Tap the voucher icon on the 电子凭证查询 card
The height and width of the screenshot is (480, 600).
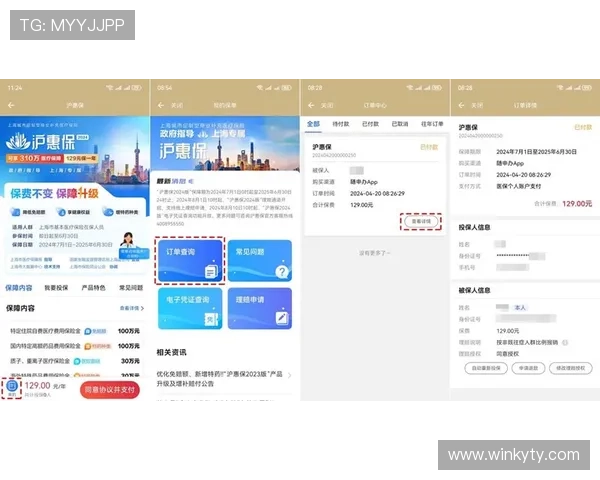[x=211, y=319]
